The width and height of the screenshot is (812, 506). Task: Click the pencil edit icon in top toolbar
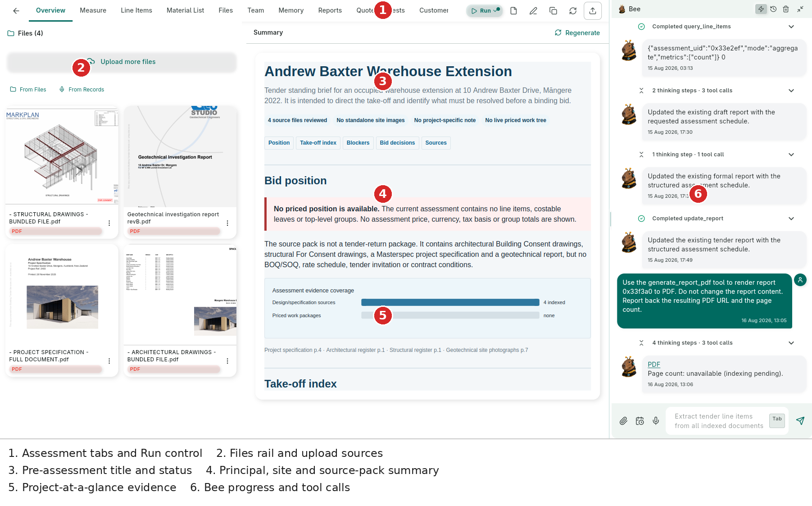click(533, 11)
